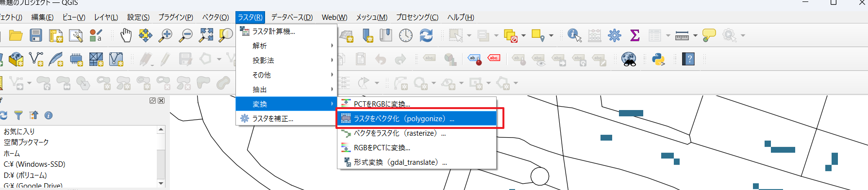Refresh map canvas icon
868x190 pixels.
[x=426, y=35]
